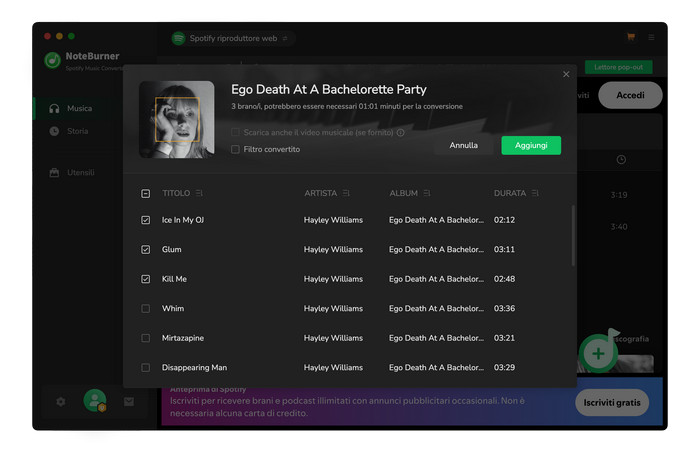Open Spotify riproduttore web source dropdown

coord(233,38)
